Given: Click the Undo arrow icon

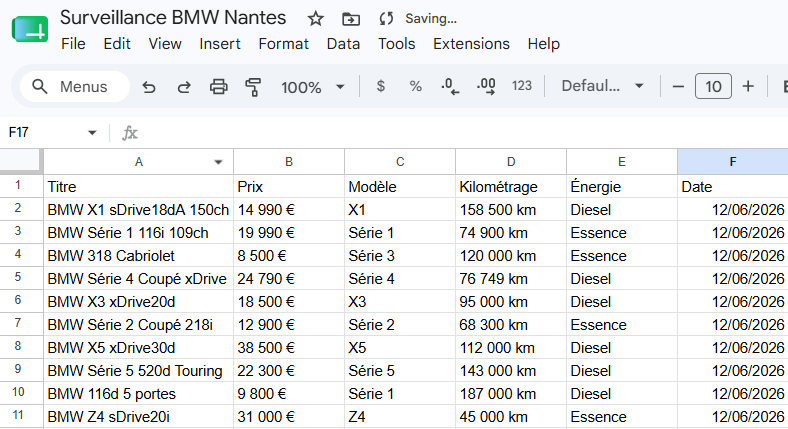Looking at the screenshot, I should (x=149, y=87).
